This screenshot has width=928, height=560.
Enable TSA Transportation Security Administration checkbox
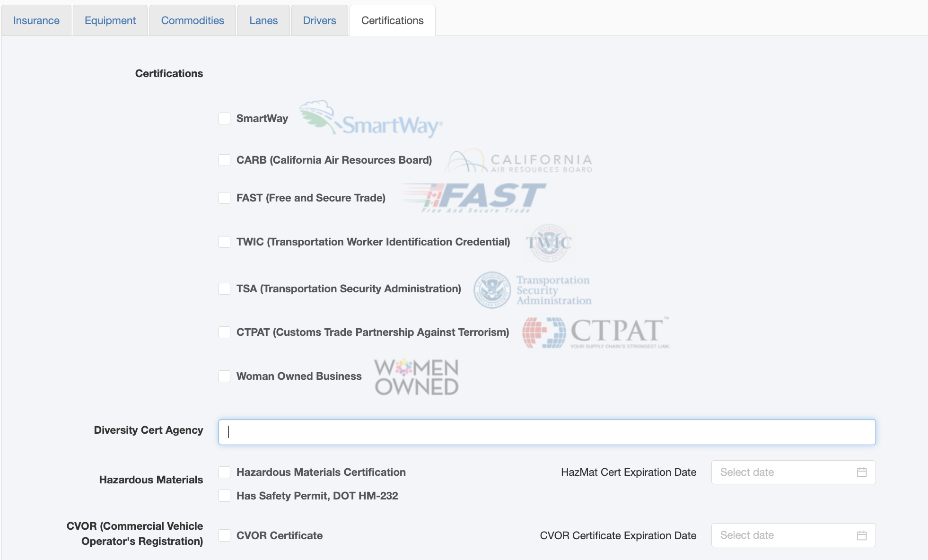[x=225, y=289]
